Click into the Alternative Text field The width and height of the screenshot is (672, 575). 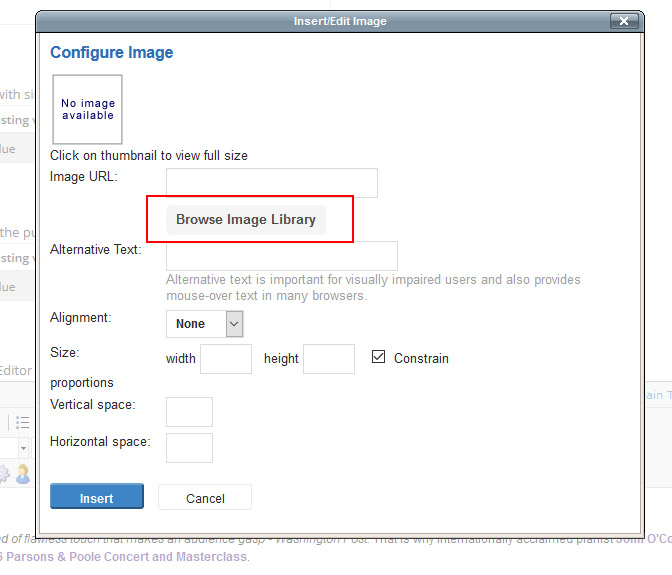(282, 255)
